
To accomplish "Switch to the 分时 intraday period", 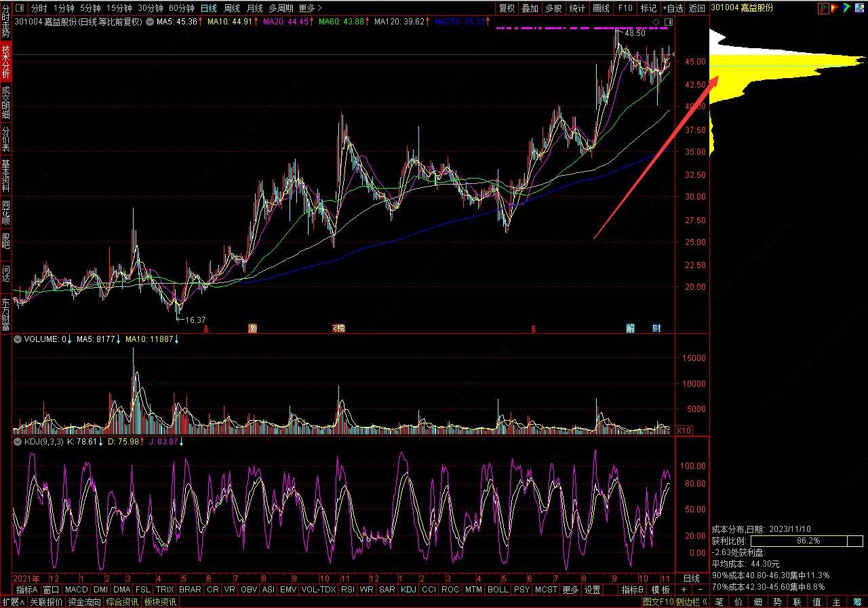I will click(x=39, y=8).
